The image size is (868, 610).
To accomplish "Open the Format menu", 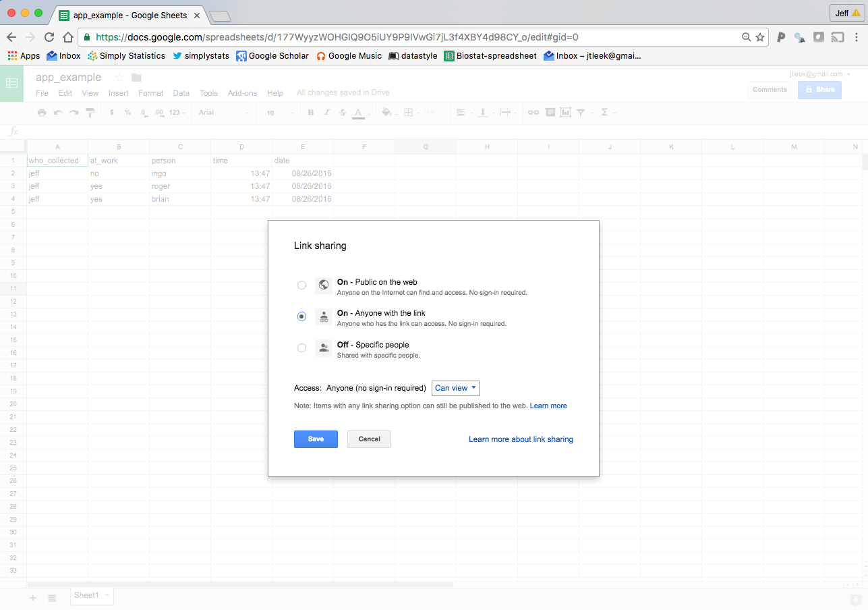I will 150,92.
